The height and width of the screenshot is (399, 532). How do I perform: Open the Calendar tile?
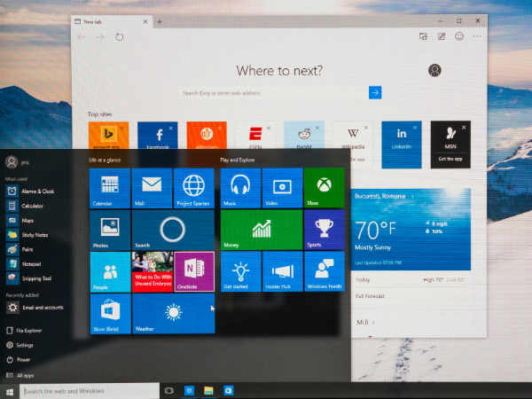(110, 188)
